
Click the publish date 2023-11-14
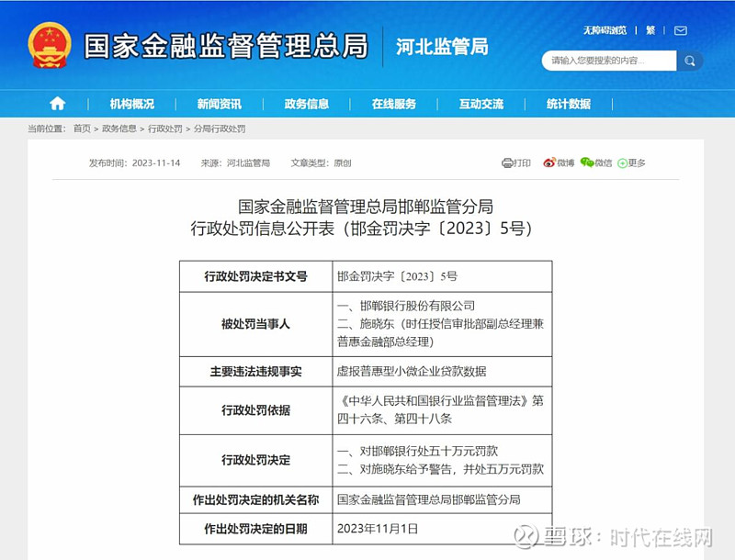tap(156, 162)
